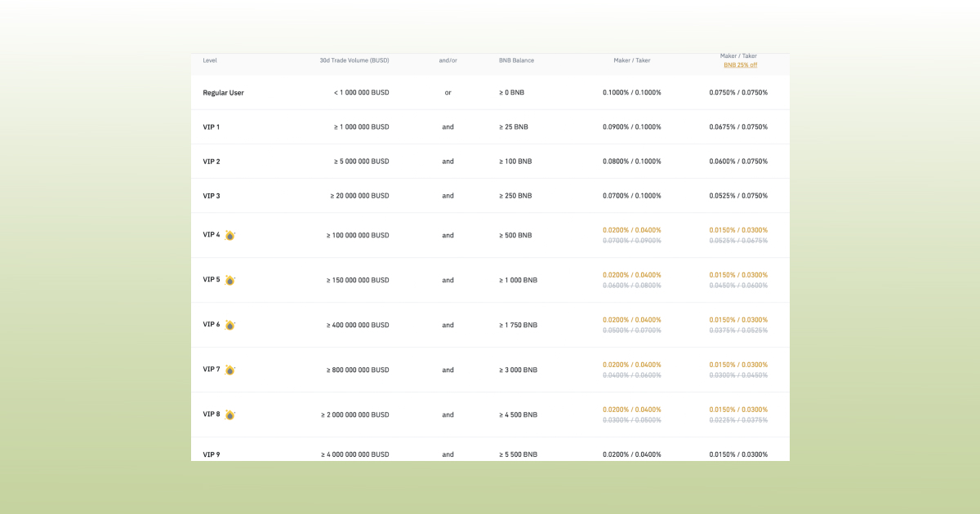Click the ≥ 500 BNB balance requirement

[x=515, y=235]
